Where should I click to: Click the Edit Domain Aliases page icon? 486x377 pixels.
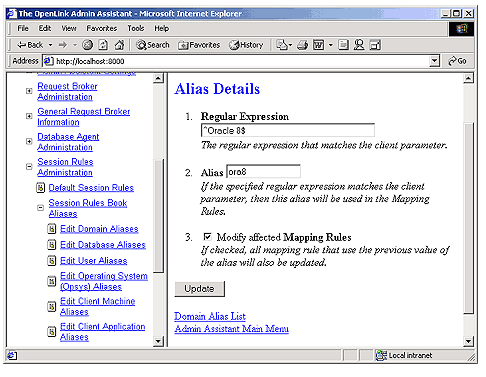click(52, 229)
